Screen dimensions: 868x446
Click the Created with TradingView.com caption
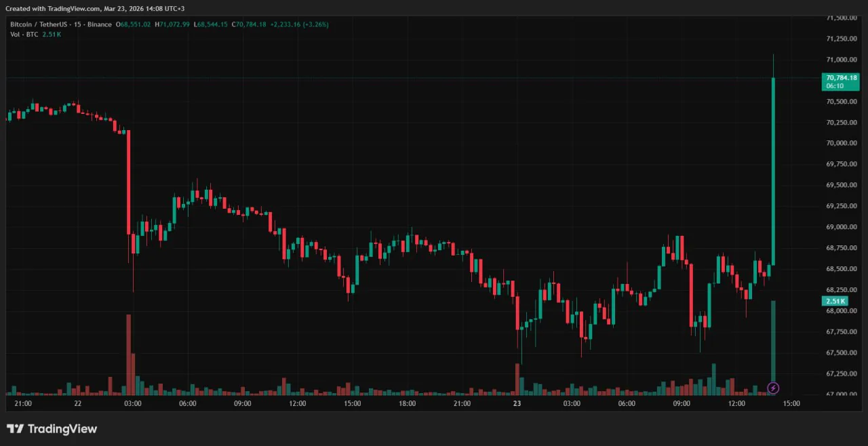point(95,8)
